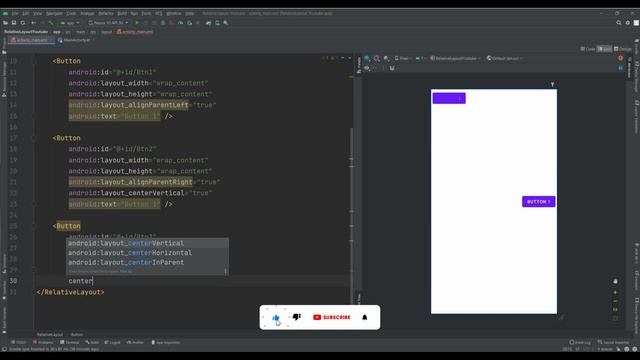
Task: Click the purple Button in top-left of preview
Action: pos(449,98)
